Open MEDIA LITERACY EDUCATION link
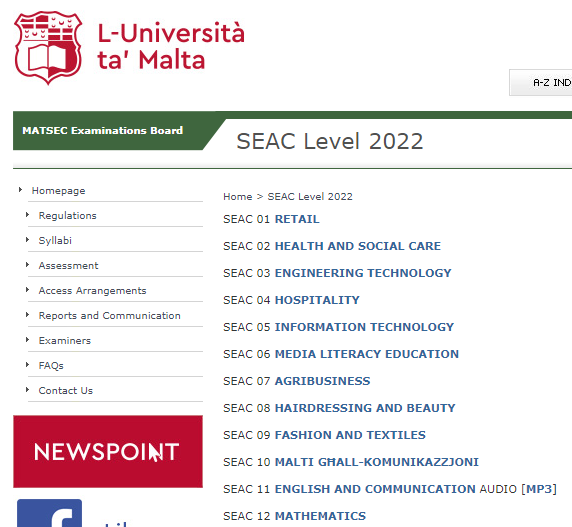This screenshot has width=572, height=527. pyautogui.click(x=367, y=354)
